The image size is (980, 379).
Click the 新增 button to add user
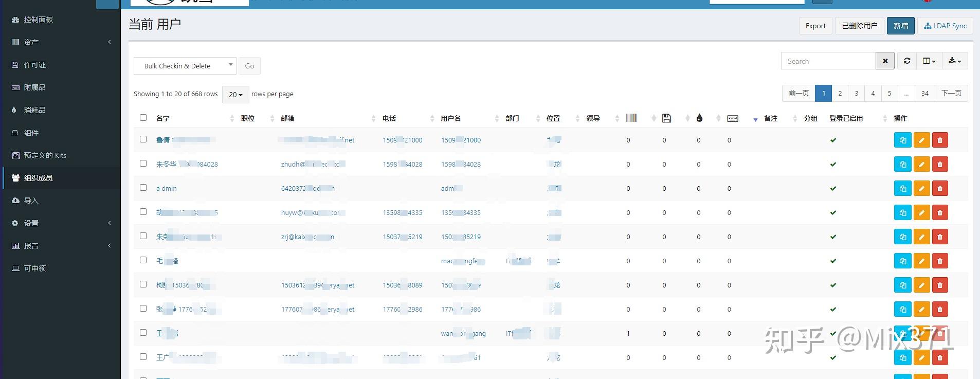pyautogui.click(x=900, y=26)
